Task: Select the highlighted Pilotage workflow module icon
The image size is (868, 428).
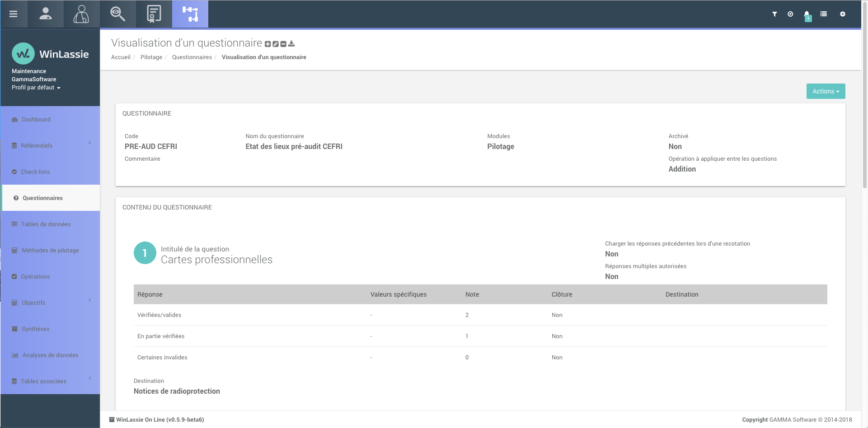Action: click(190, 14)
